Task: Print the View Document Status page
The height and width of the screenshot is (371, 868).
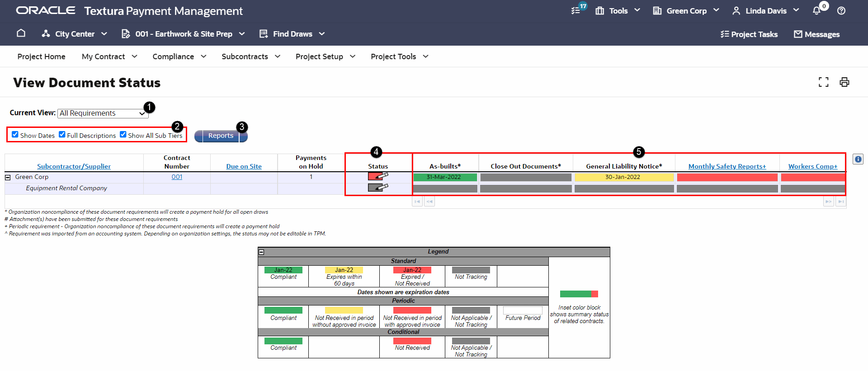Action: point(844,82)
